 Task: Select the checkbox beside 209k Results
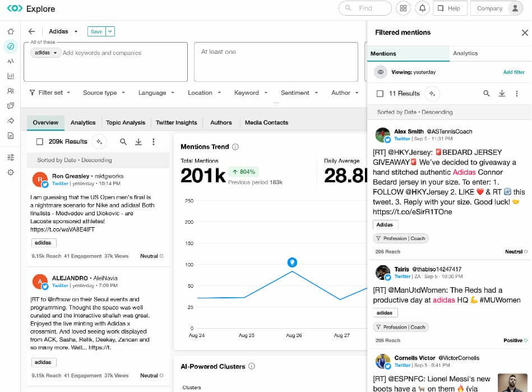click(39, 142)
